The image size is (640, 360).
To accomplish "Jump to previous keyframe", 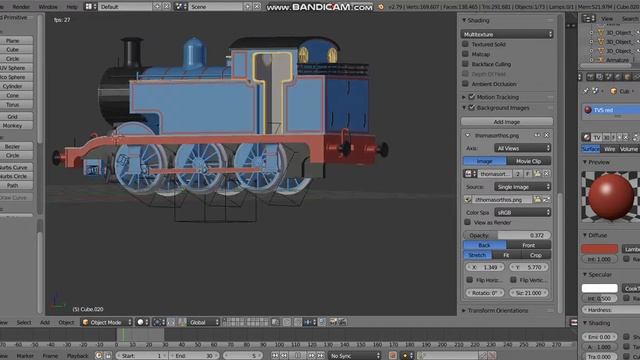I will pos(284,356).
